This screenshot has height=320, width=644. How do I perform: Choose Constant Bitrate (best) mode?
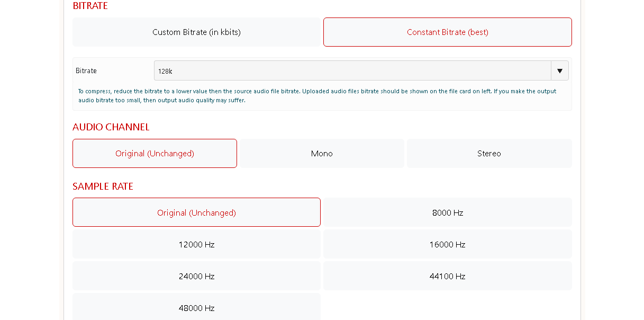pyautogui.click(x=447, y=32)
